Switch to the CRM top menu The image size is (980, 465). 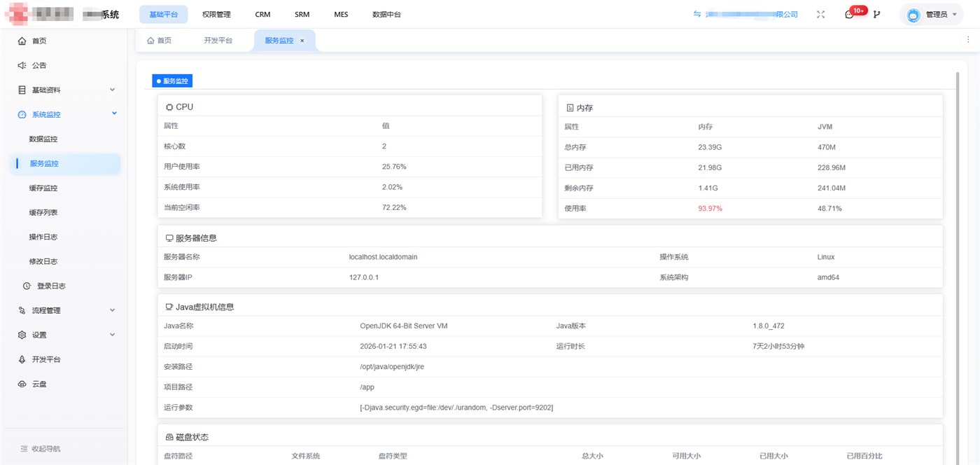262,15
